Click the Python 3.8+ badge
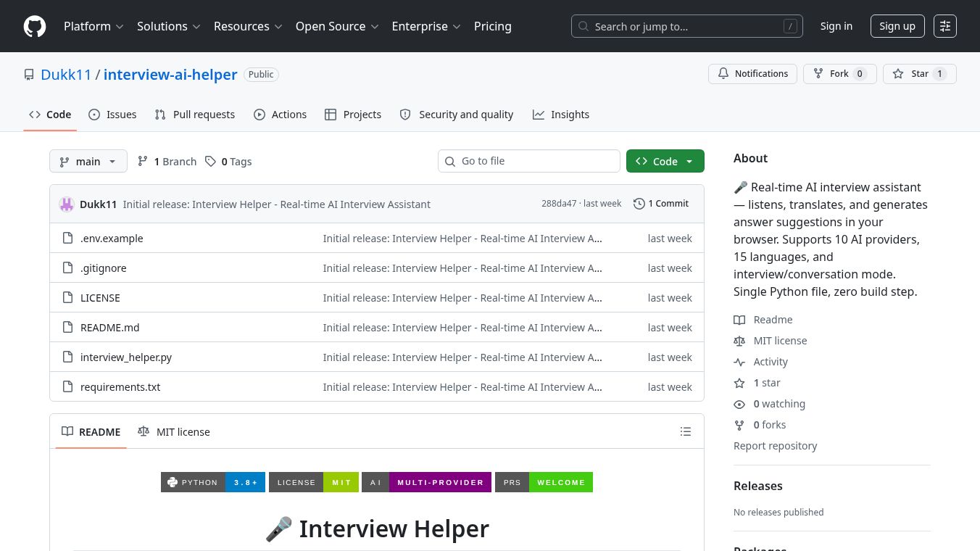The height and width of the screenshot is (551, 980). (213, 482)
